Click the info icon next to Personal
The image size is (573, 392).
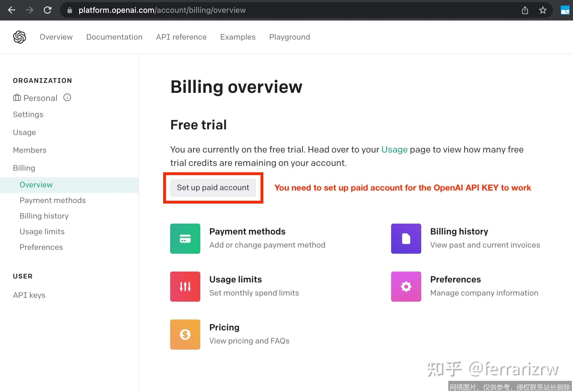click(67, 98)
